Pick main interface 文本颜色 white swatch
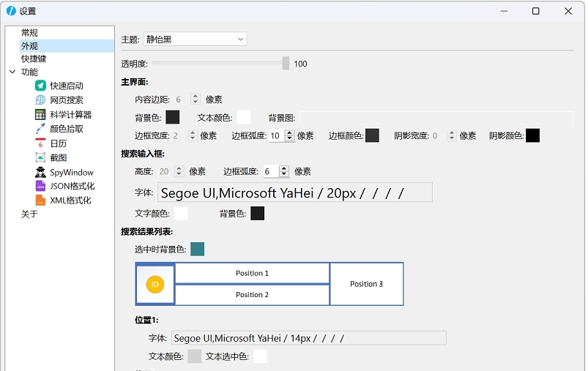588x371 pixels. click(243, 117)
